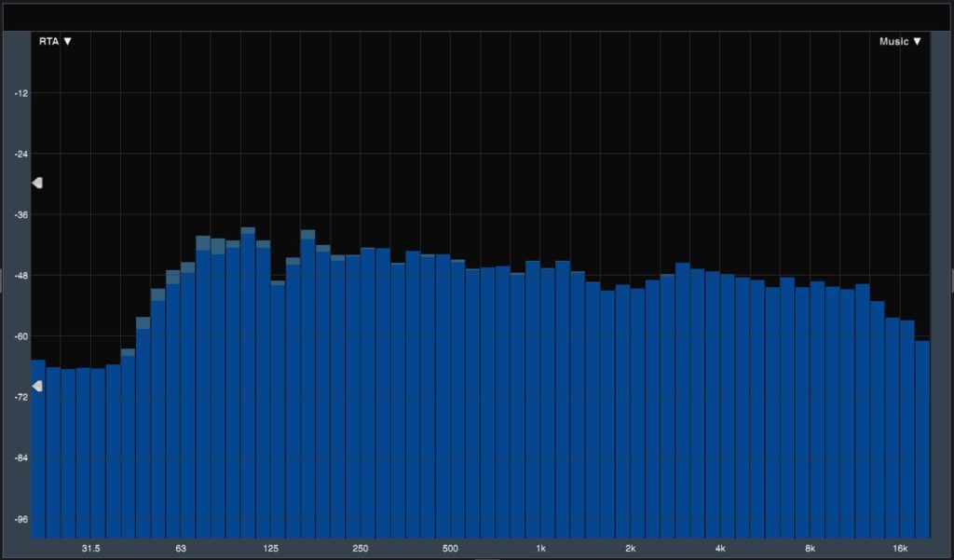Click the 1k frequency label on the axis
The width and height of the screenshot is (954, 560).
(x=540, y=548)
